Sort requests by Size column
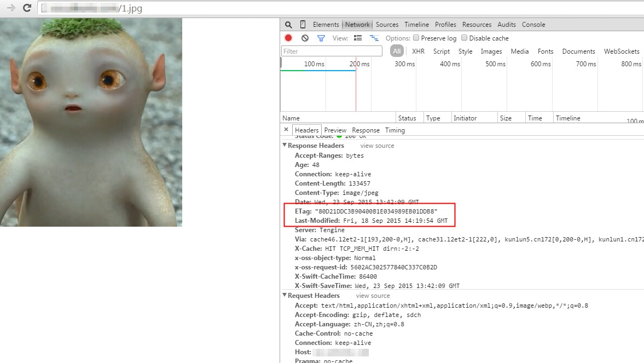 coord(511,118)
